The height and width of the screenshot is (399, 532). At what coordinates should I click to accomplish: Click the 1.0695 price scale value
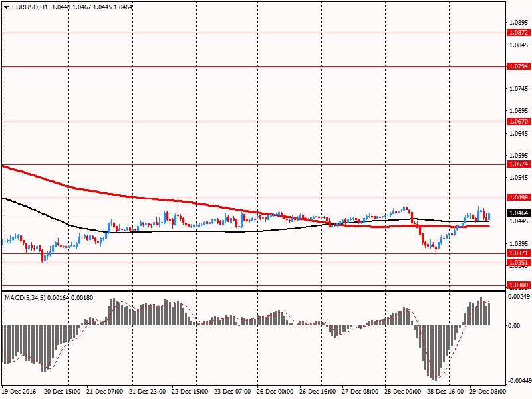[x=519, y=111]
